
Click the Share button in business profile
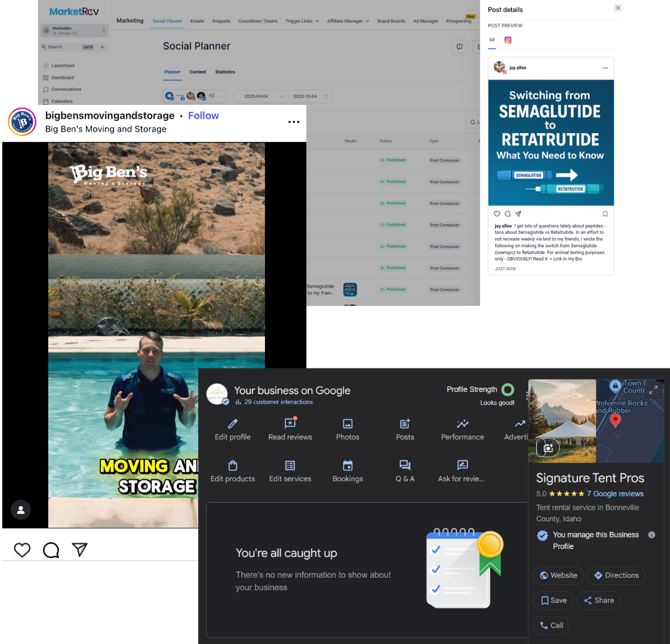click(598, 600)
